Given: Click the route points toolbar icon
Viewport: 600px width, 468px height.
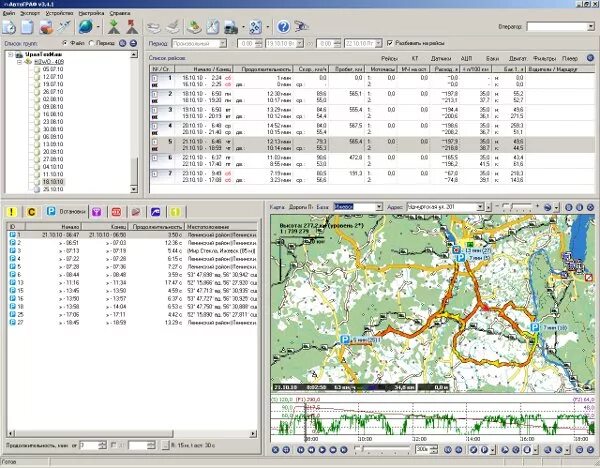Looking at the screenshot, I should [256, 27].
